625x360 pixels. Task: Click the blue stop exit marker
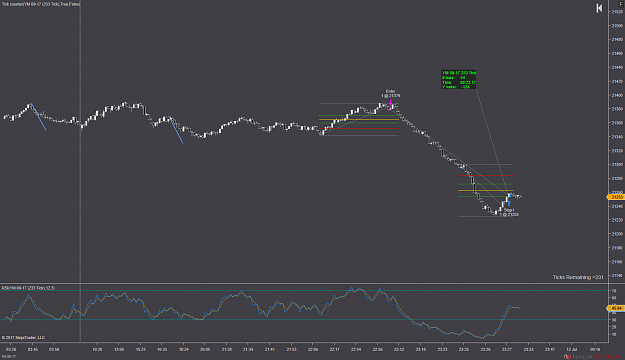click(509, 203)
